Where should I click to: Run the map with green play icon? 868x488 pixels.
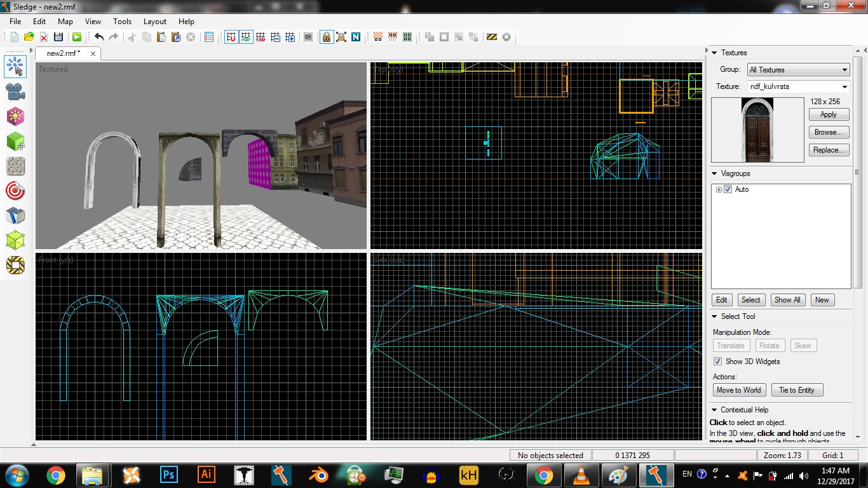pos(77,37)
